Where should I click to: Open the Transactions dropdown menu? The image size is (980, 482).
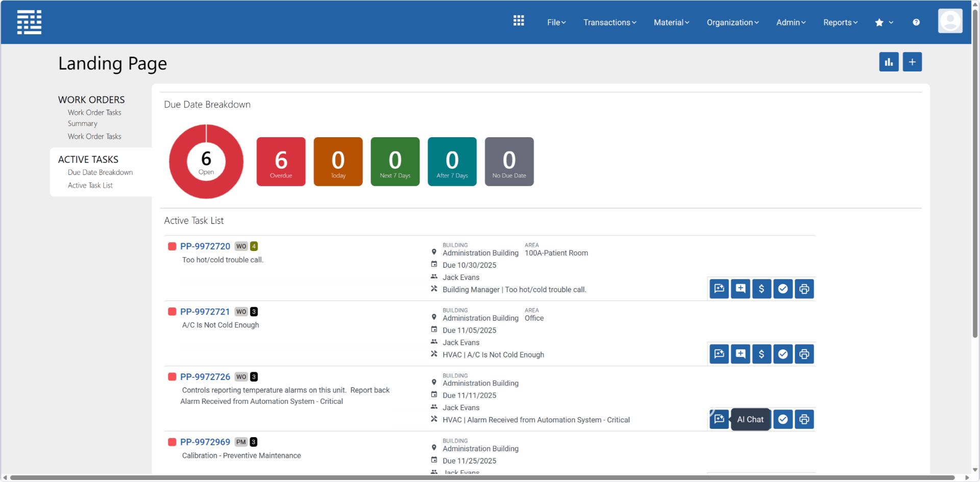coord(609,22)
